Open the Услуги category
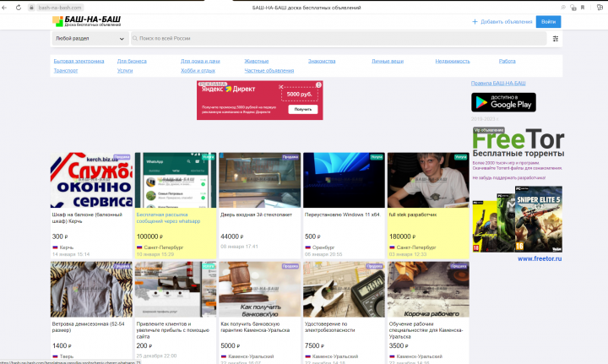This screenshot has width=608, height=364. tap(125, 71)
